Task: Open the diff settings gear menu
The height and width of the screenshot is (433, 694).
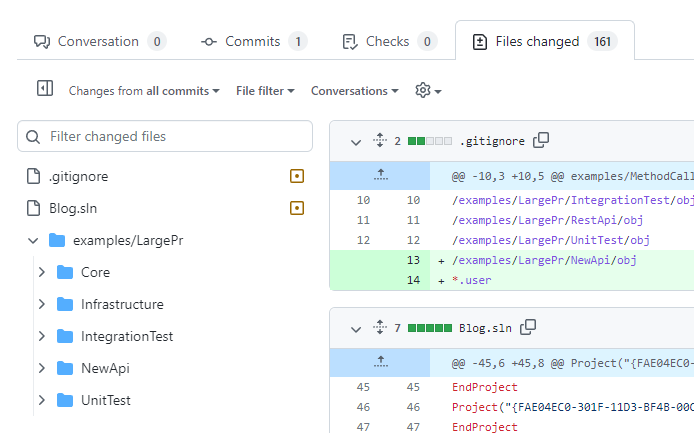Action: [x=428, y=90]
